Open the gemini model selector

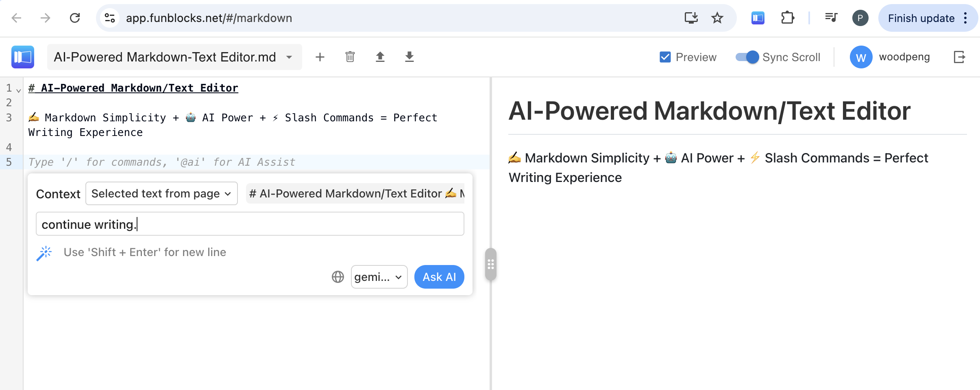click(378, 276)
